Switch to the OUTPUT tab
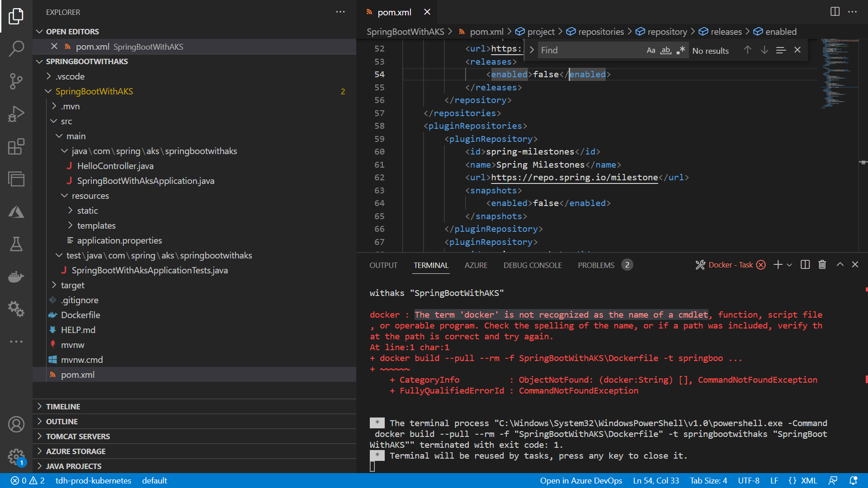Viewport: 868px width, 488px height. click(x=383, y=265)
